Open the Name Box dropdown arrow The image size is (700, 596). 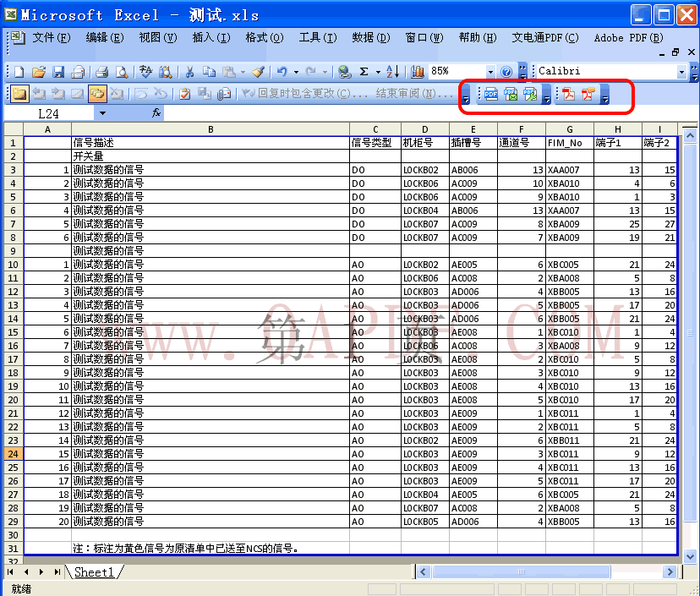click(x=102, y=113)
